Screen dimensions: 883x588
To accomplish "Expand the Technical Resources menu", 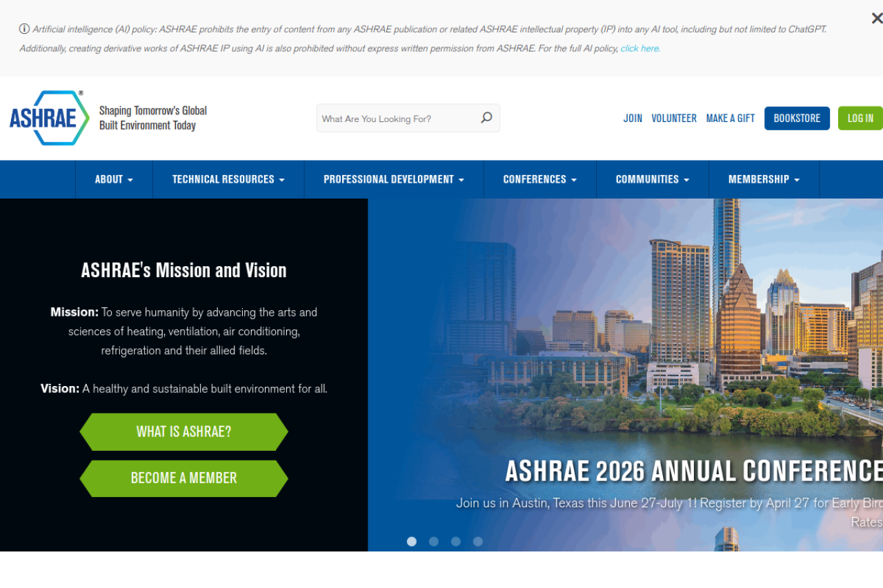I will (x=228, y=179).
